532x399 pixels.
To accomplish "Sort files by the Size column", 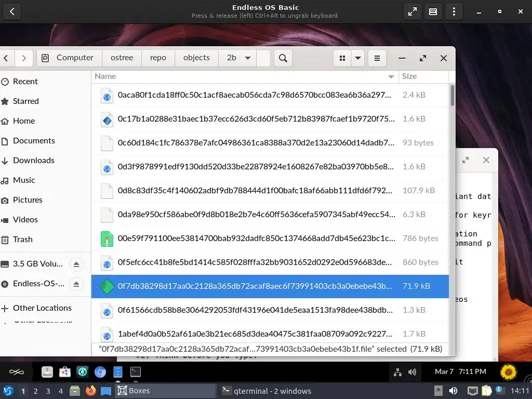I will pos(424,76).
